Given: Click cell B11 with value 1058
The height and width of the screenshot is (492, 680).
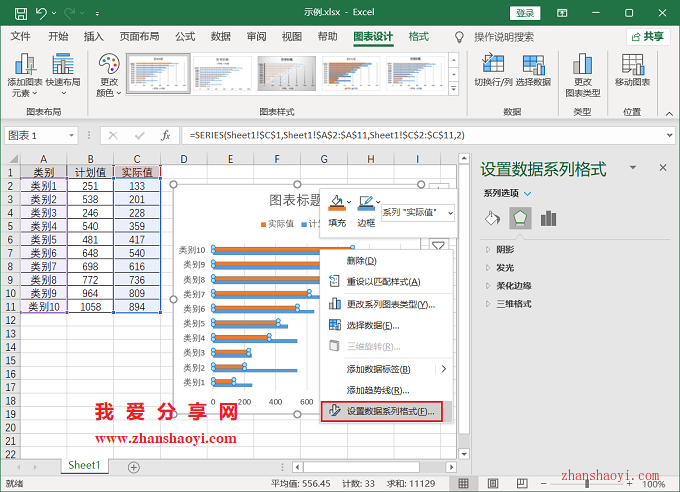Looking at the screenshot, I should click(90, 307).
